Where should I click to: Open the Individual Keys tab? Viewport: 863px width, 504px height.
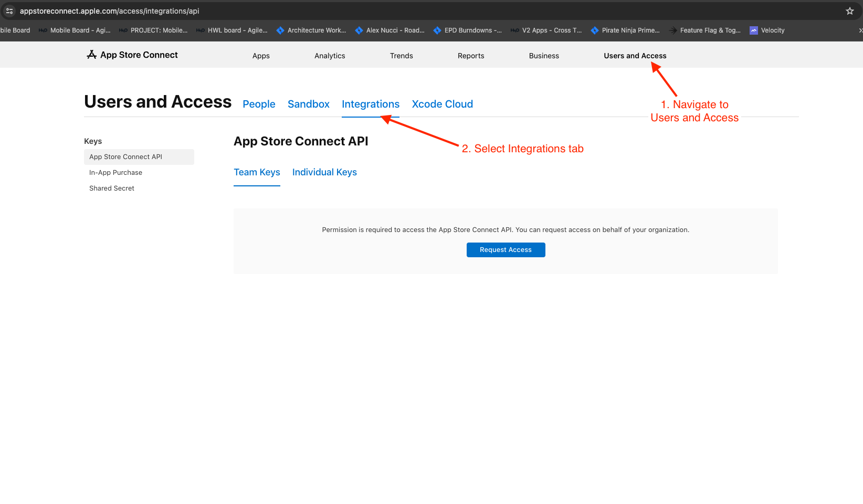(x=324, y=172)
